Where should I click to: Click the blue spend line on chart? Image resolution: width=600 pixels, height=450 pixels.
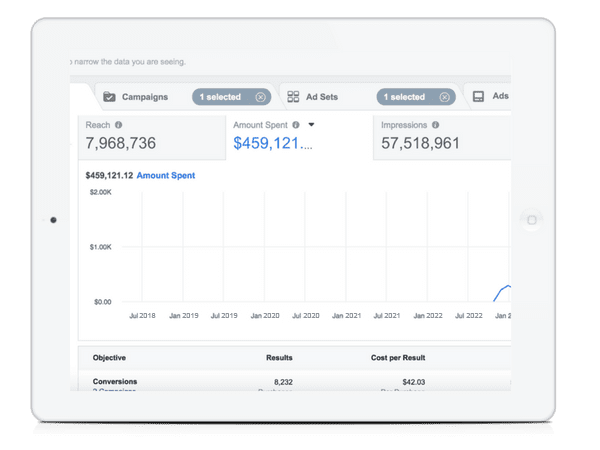pos(502,289)
